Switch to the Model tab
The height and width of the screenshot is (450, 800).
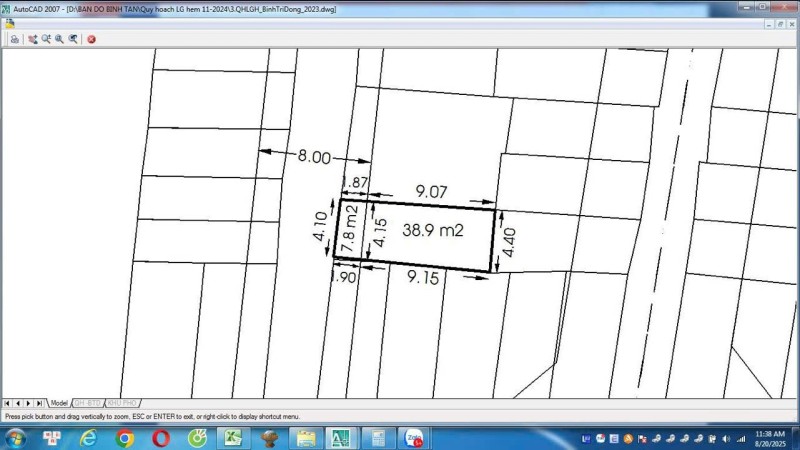[58, 402]
